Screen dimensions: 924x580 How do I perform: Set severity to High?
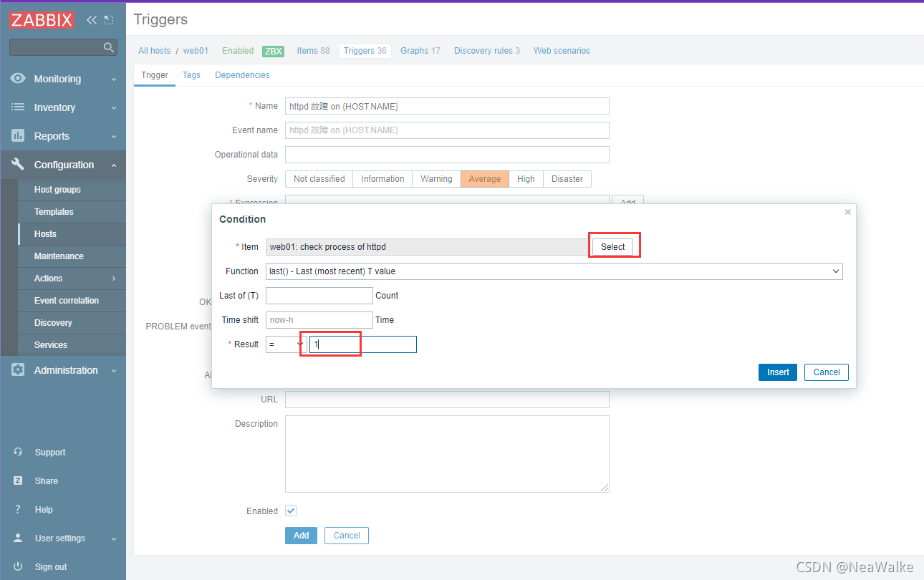pos(526,179)
